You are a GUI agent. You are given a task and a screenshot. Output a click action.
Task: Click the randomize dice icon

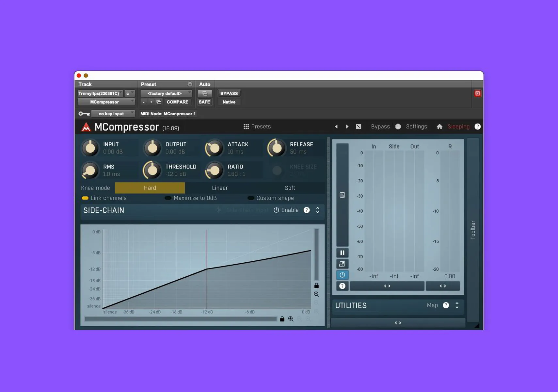pos(358,126)
